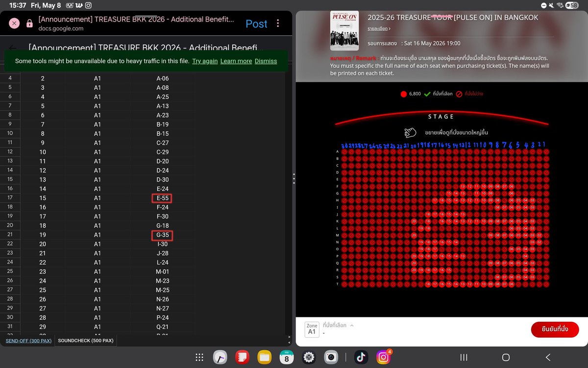The width and height of the screenshot is (588, 368).
Task: Select available seat 20 in row Q
Action: coord(414,263)
